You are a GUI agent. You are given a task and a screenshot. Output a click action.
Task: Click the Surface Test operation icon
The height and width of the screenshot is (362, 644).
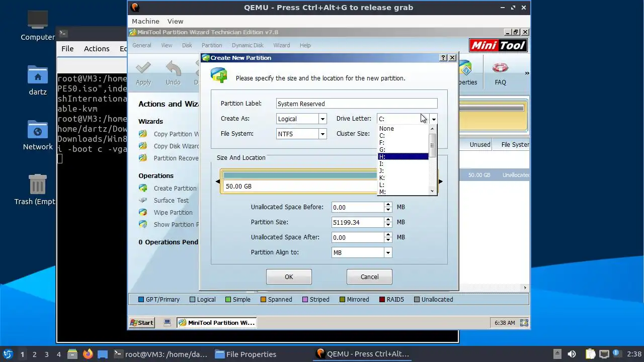tap(143, 200)
